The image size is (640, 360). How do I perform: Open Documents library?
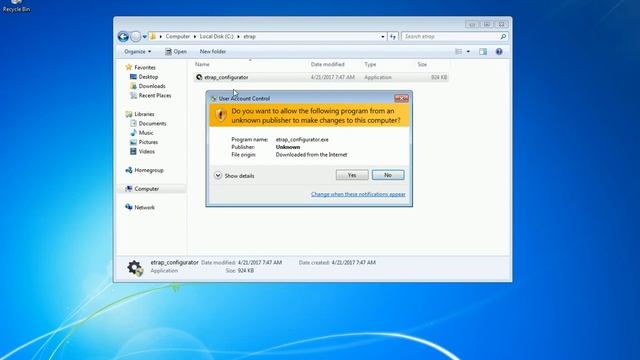(152, 123)
